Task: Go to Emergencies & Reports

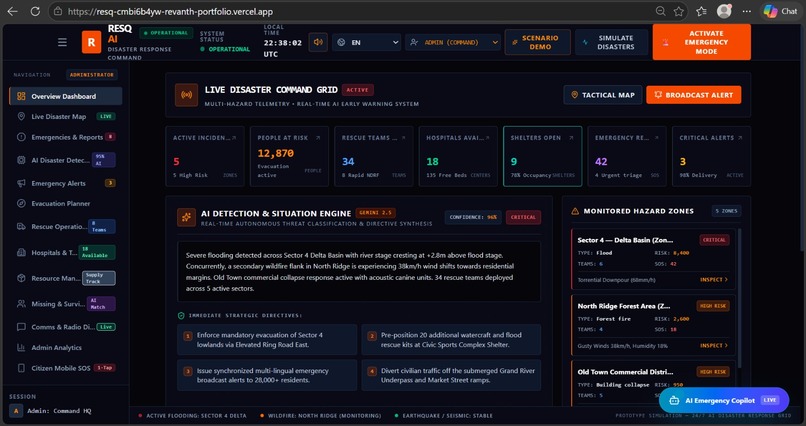Action: click(x=66, y=137)
